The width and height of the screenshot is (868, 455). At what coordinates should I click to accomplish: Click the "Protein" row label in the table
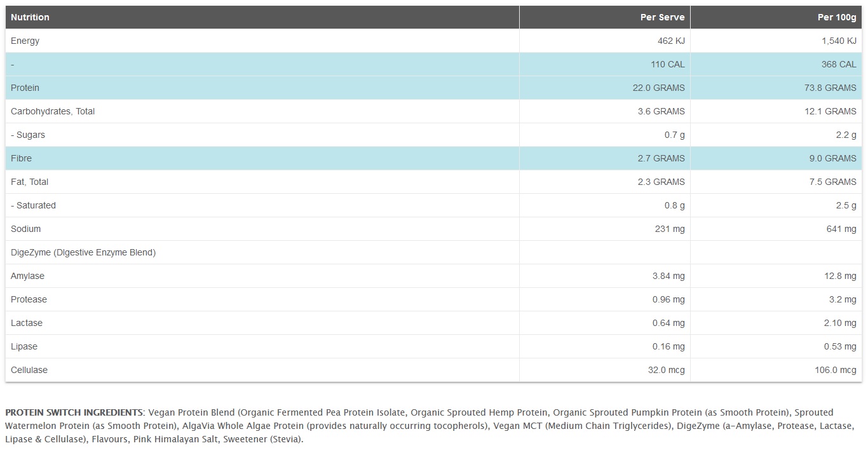25,88
